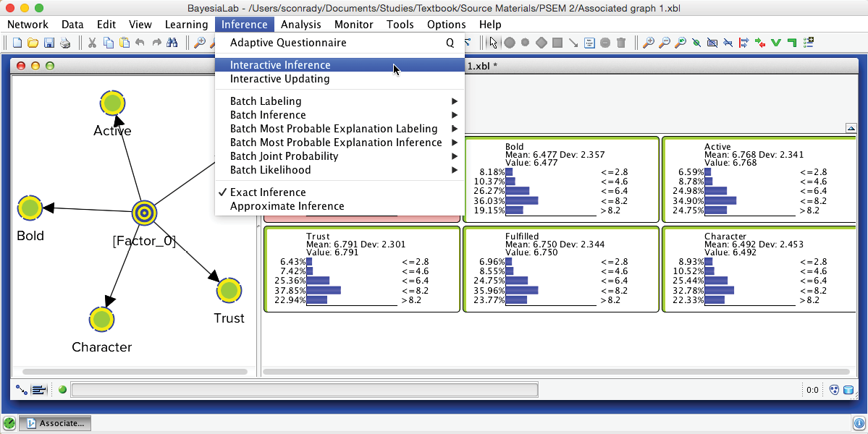Click the Save floppy disk icon
The image size is (868, 434).
49,43
